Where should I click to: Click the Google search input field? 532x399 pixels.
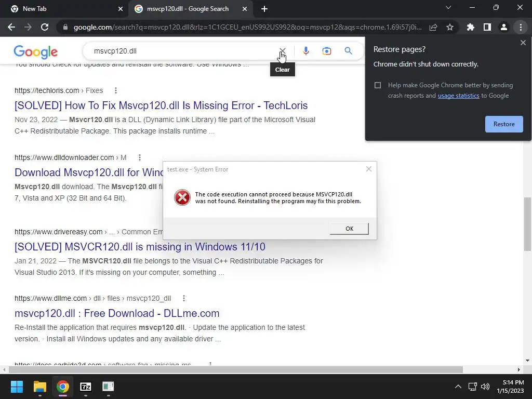tap(183, 51)
